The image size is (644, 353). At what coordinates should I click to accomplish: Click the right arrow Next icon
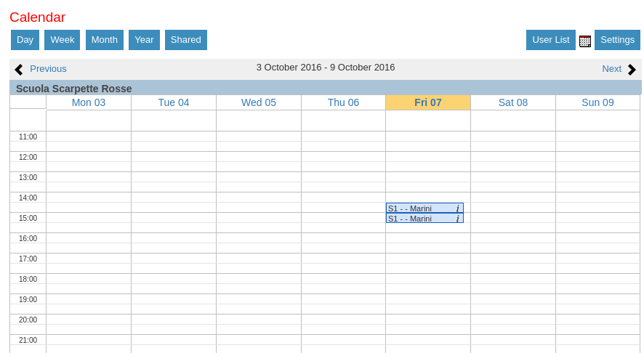[632, 70]
